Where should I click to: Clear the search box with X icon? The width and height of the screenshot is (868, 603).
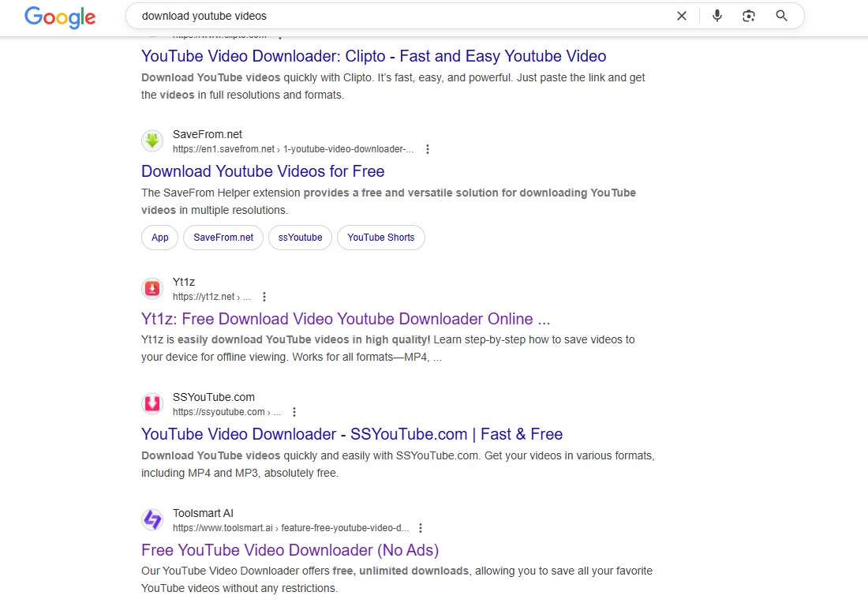(x=682, y=16)
